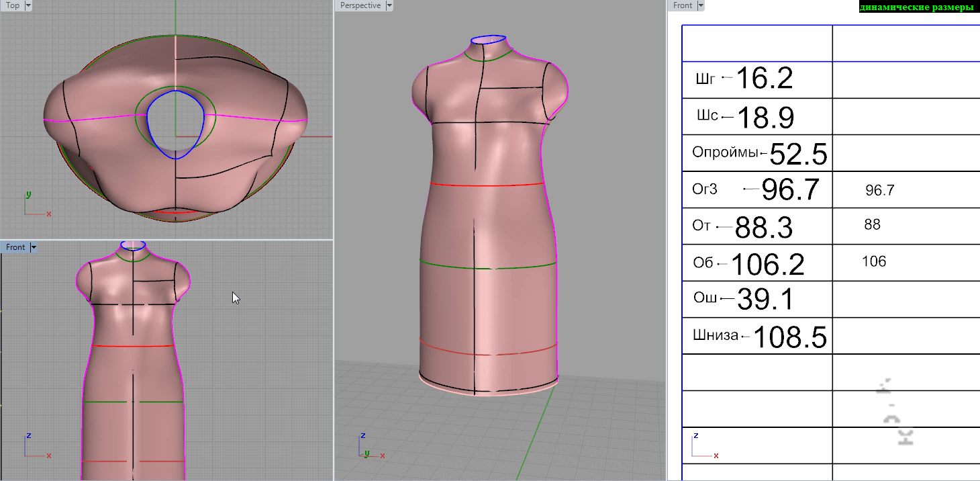This screenshot has height=481, width=980.
Task: Click the target value 88 beside От
Action: 872,225
